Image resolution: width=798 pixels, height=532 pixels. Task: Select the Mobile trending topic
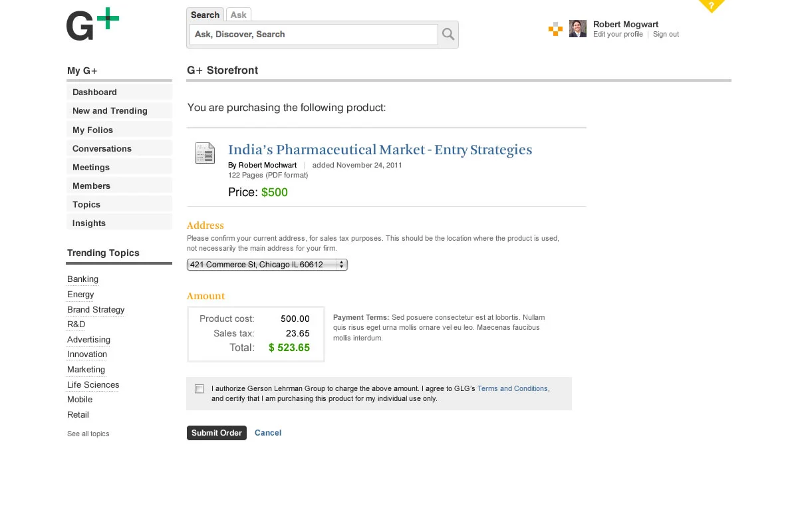(x=80, y=400)
